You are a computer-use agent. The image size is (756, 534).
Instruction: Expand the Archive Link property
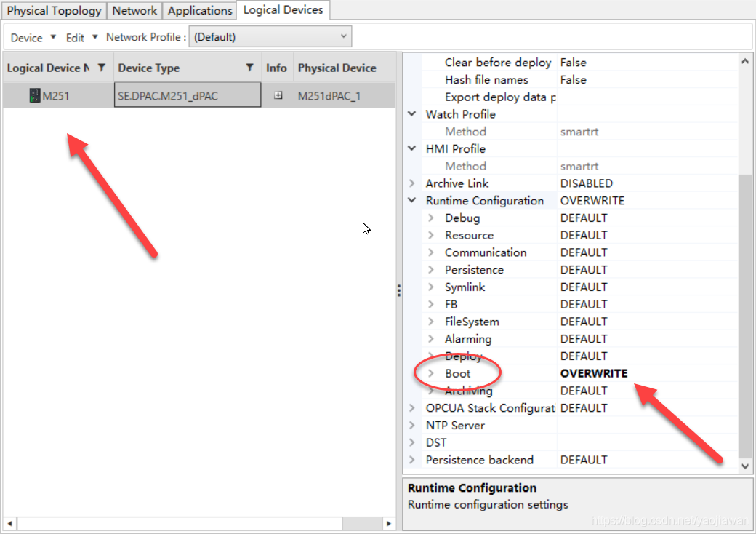412,183
